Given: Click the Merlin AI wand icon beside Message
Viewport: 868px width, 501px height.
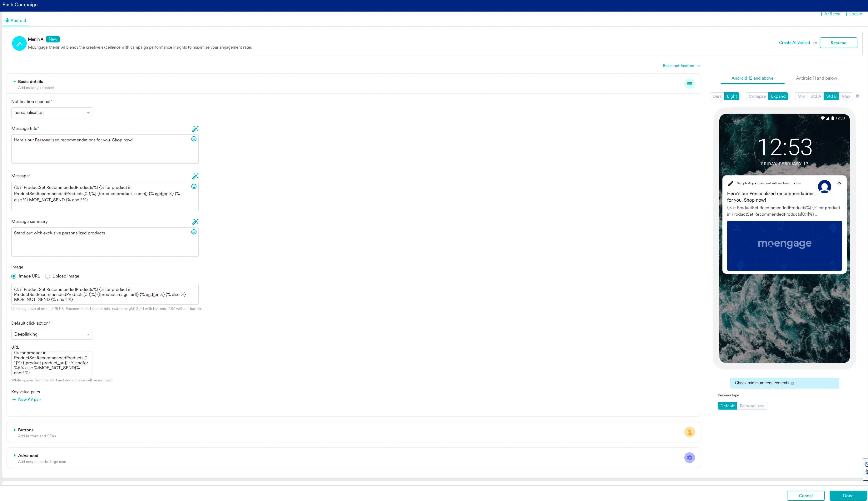Looking at the screenshot, I should click(195, 176).
